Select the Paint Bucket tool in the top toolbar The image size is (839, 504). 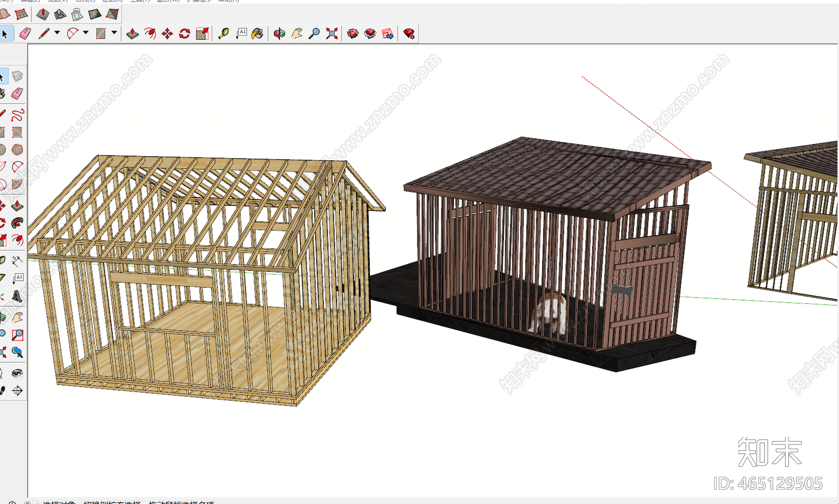(x=257, y=34)
